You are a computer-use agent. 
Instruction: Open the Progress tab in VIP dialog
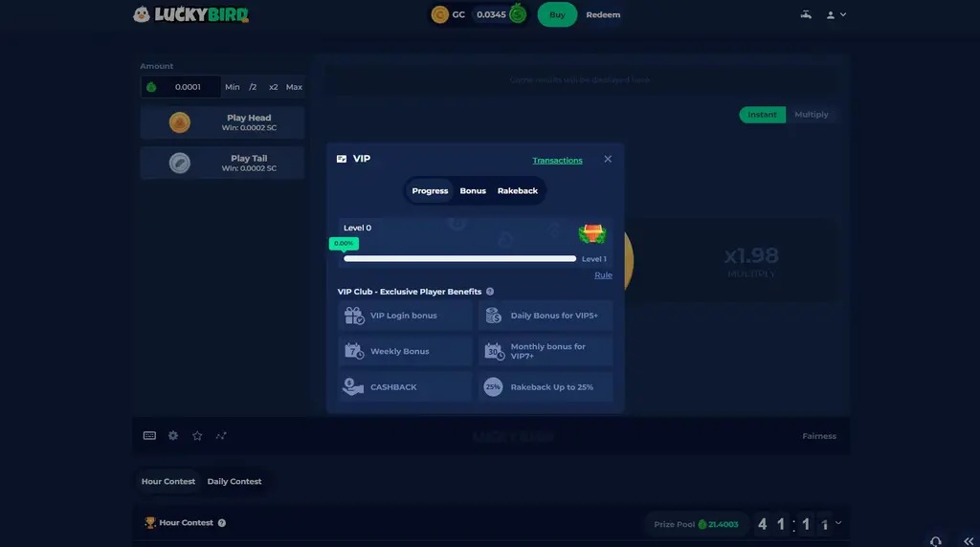click(x=430, y=191)
